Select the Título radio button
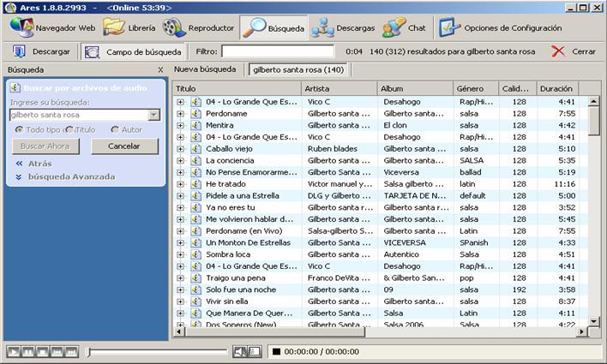This screenshot has width=607, height=364. coord(69,129)
